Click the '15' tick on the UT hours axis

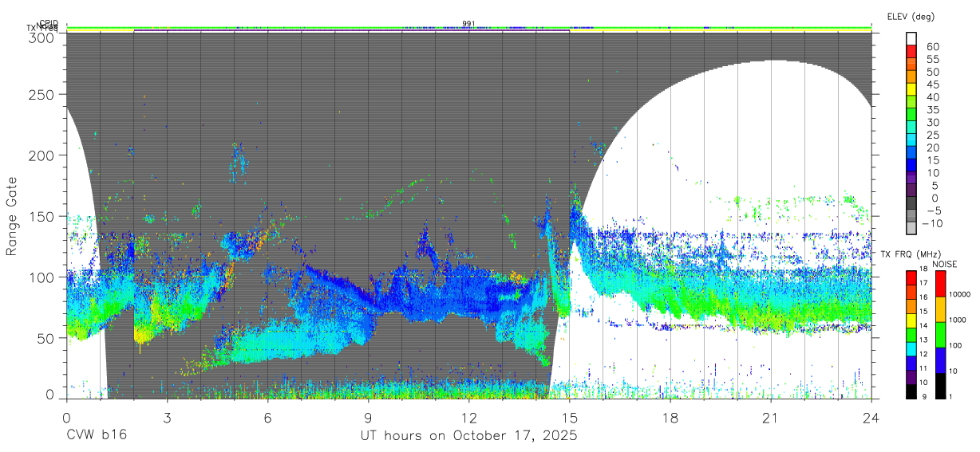point(569,417)
